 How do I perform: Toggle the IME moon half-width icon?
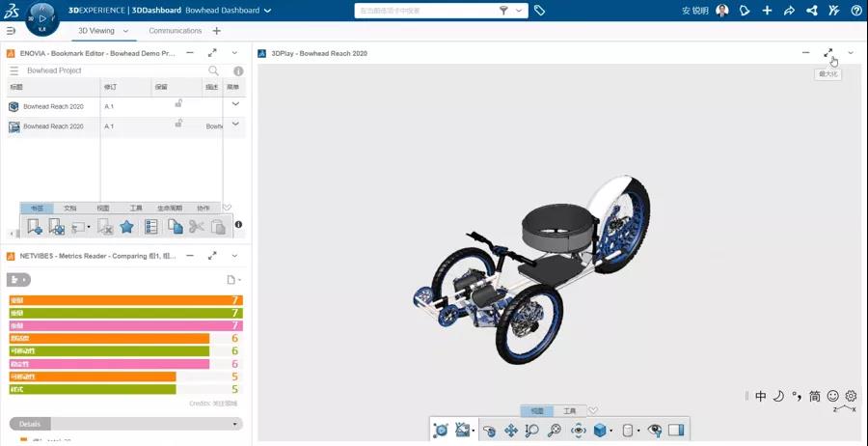point(778,396)
